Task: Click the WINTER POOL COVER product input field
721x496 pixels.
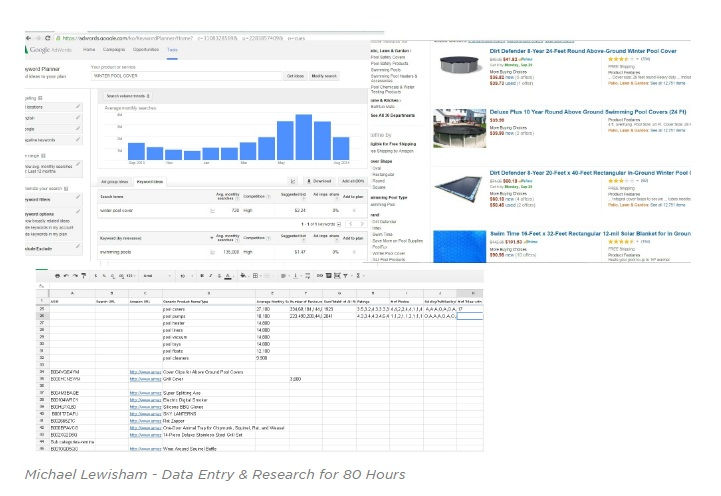Action: [186, 76]
